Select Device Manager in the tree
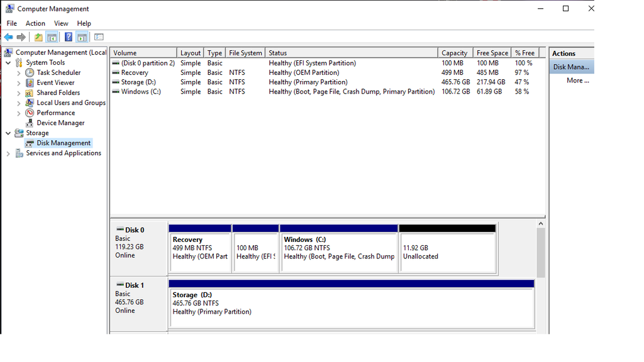This screenshot has height=362, width=644. tap(61, 123)
